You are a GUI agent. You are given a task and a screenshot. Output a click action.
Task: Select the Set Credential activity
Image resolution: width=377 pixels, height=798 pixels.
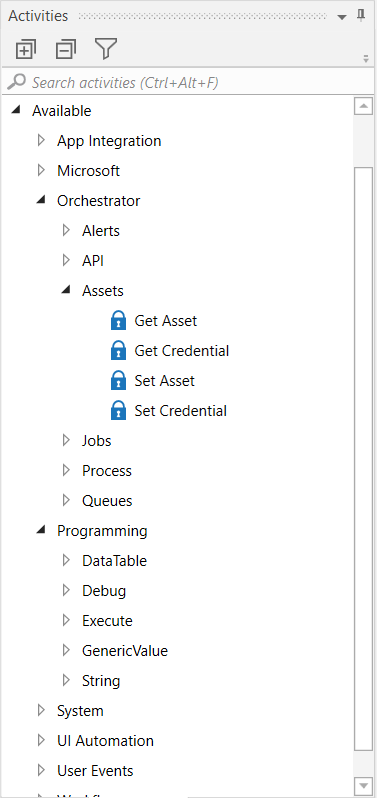(x=181, y=411)
